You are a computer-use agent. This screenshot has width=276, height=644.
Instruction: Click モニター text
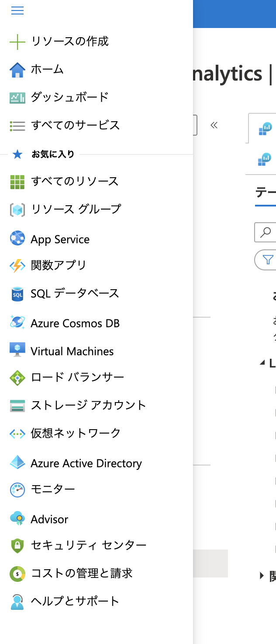point(53,490)
